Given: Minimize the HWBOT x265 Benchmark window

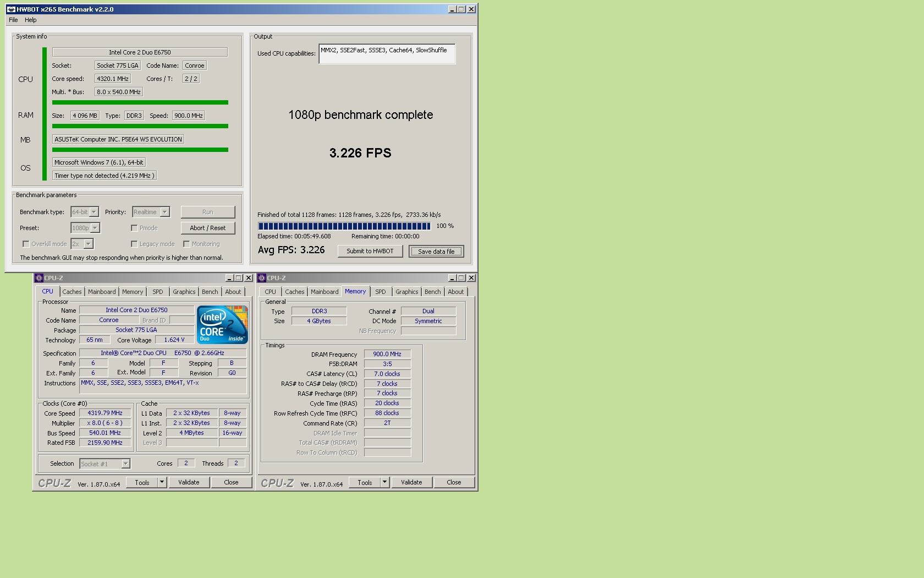Looking at the screenshot, I should pos(452,9).
